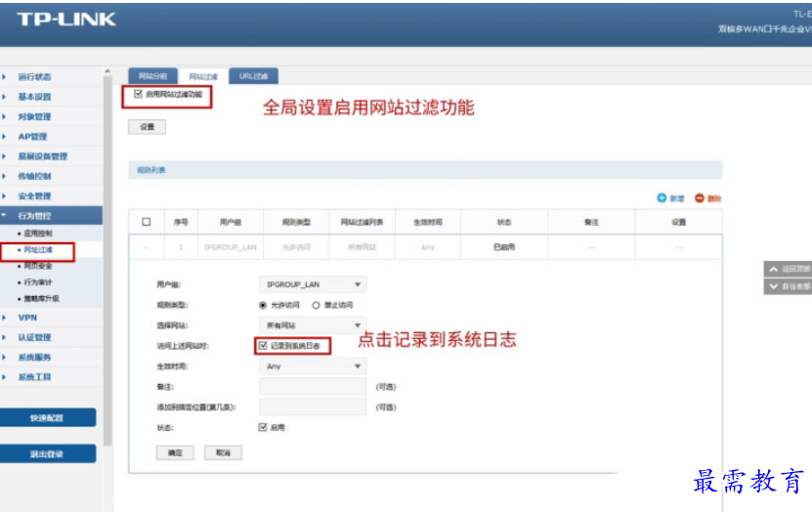812x512 pixels.
Task: Click the 确定 confirm button
Action: (175, 452)
